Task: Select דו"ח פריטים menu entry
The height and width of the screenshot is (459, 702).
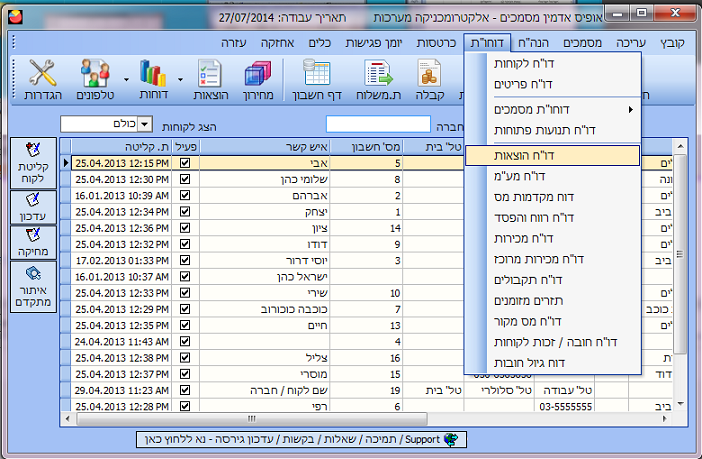Action: pyautogui.click(x=552, y=84)
